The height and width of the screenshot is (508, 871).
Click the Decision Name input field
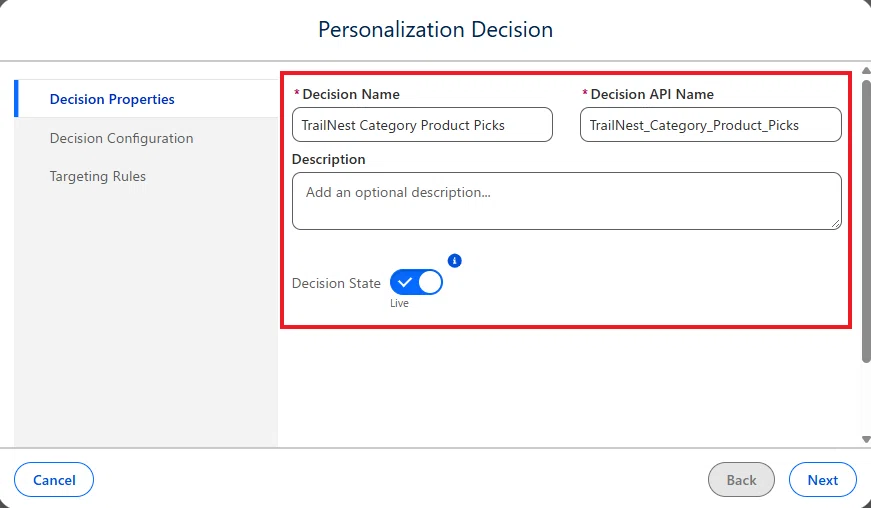click(422, 125)
